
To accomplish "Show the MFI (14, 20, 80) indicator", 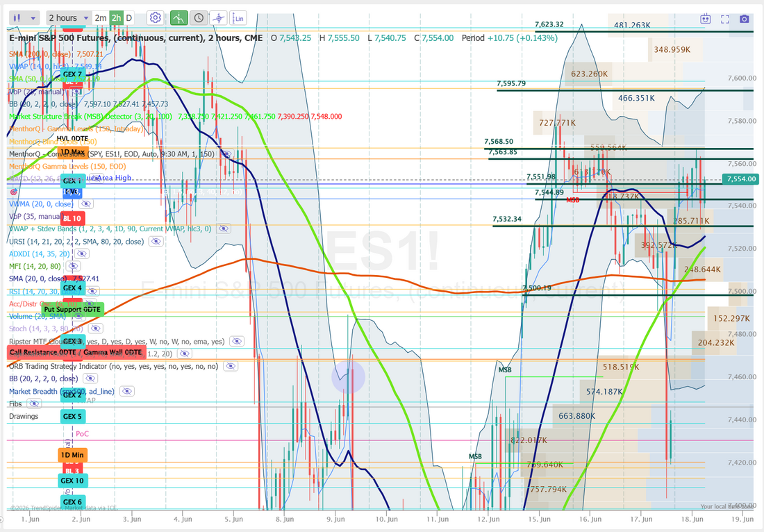I will 73,266.
